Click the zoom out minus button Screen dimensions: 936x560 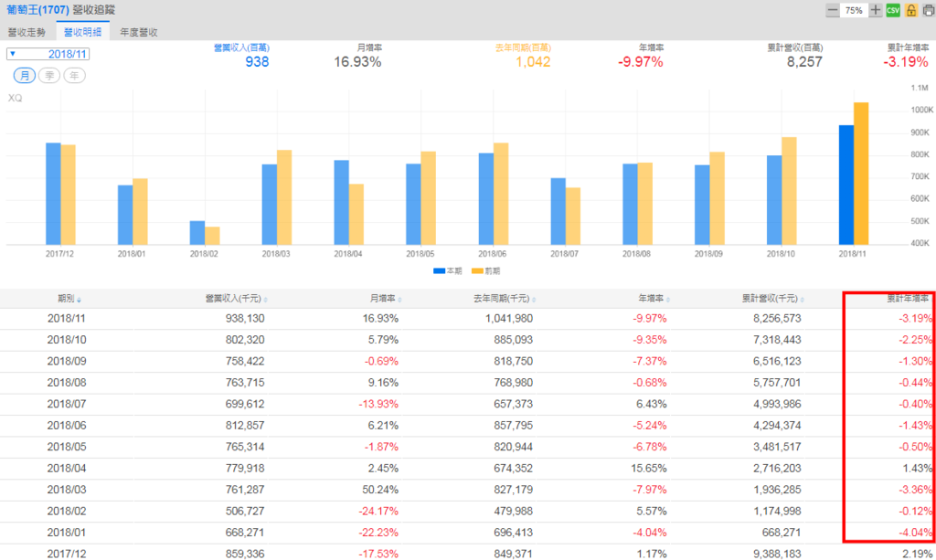click(832, 10)
